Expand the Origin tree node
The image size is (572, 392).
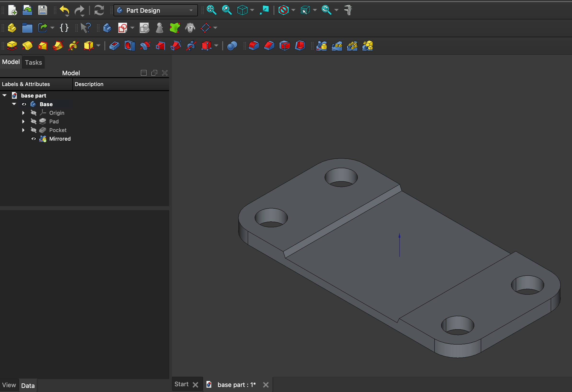coord(23,113)
